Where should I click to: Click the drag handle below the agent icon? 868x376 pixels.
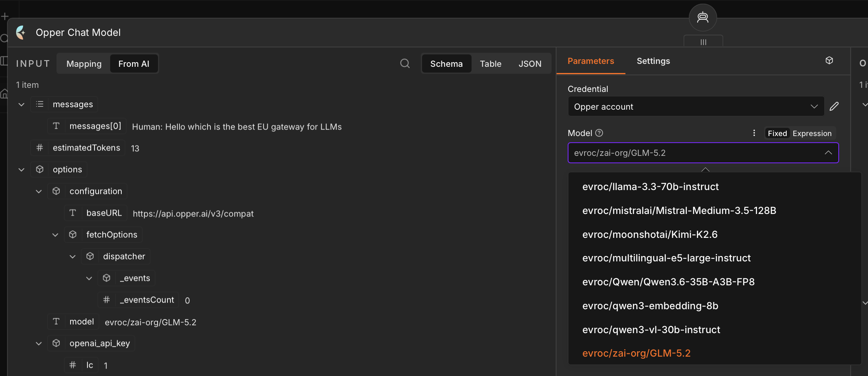pos(703,42)
